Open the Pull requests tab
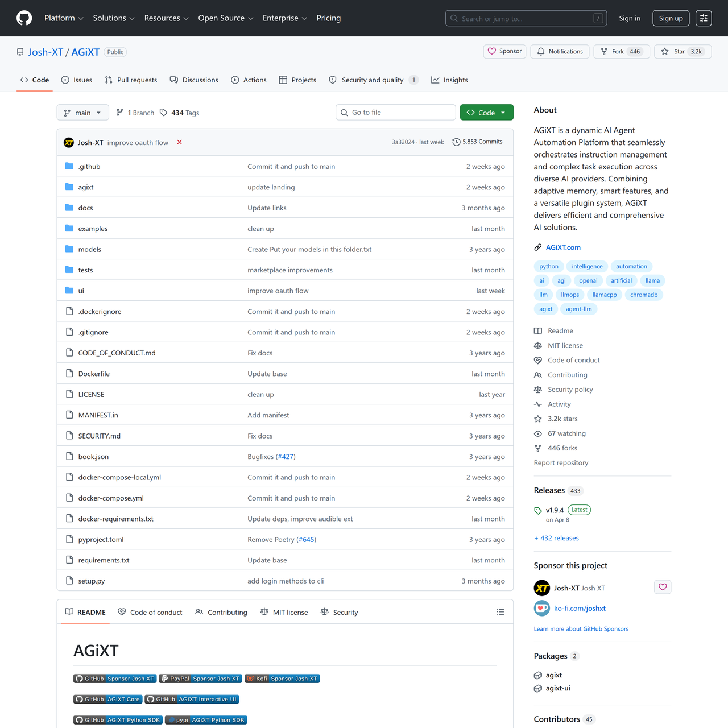This screenshot has height=728, width=728. tap(131, 80)
